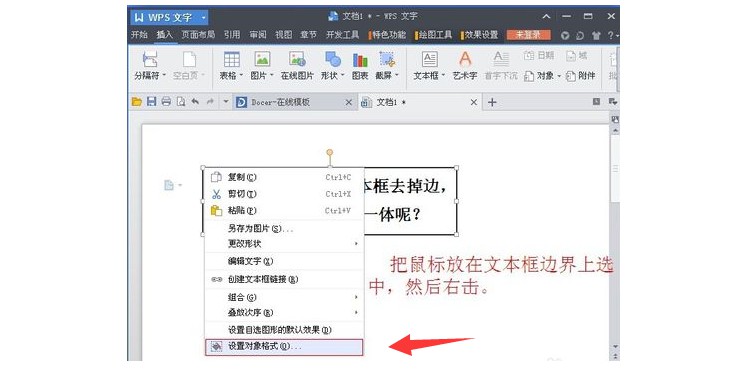Click the orange 未登录 login button

tap(528, 35)
